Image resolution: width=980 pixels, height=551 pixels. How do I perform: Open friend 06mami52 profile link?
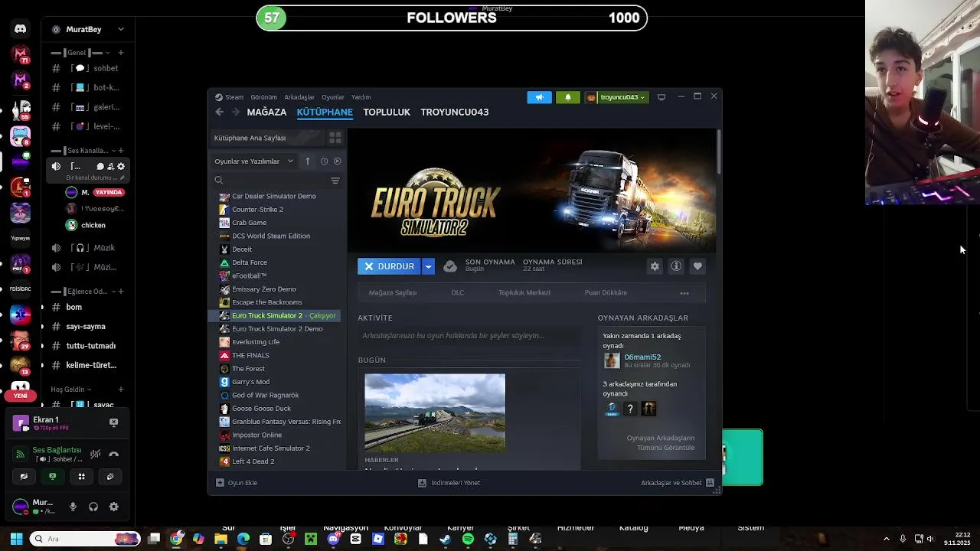[x=642, y=357]
